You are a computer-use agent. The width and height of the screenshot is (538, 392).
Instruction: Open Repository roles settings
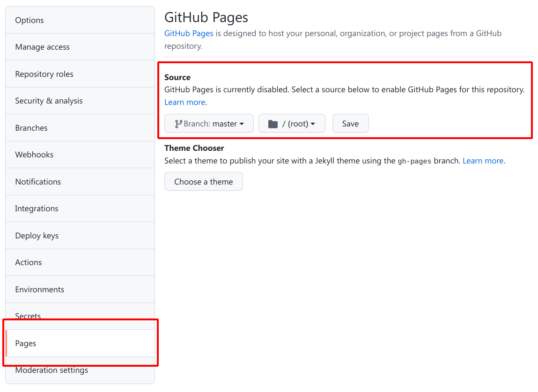click(x=44, y=74)
